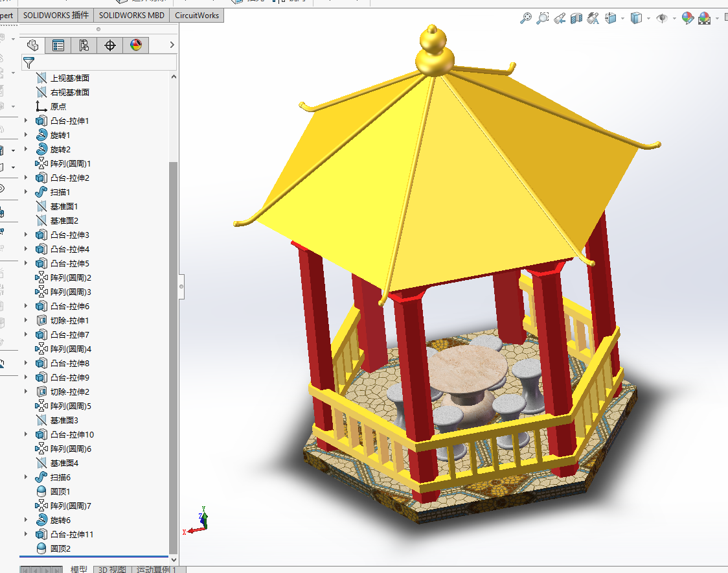
Task: Click feature tree scrollbar up arrow
Action: 174,76
